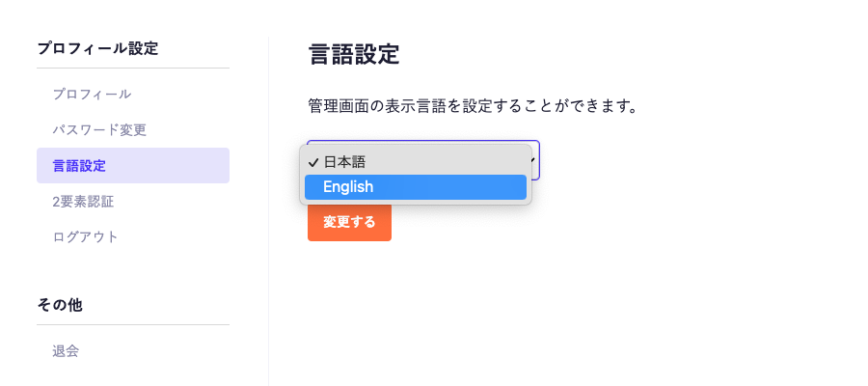Click the 言語設定 page heading

point(354,55)
